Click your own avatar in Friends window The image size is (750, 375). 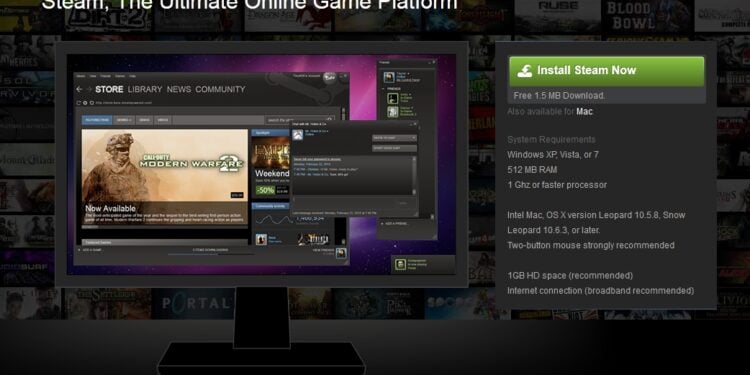389,77
